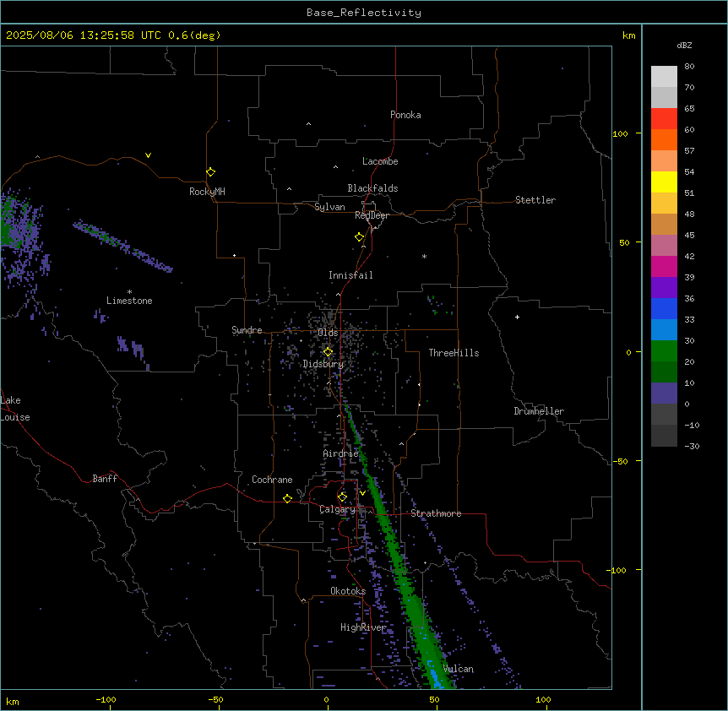Image resolution: width=728 pixels, height=711 pixels.
Task: Click the RedDeer city label
Action: pyautogui.click(x=372, y=215)
